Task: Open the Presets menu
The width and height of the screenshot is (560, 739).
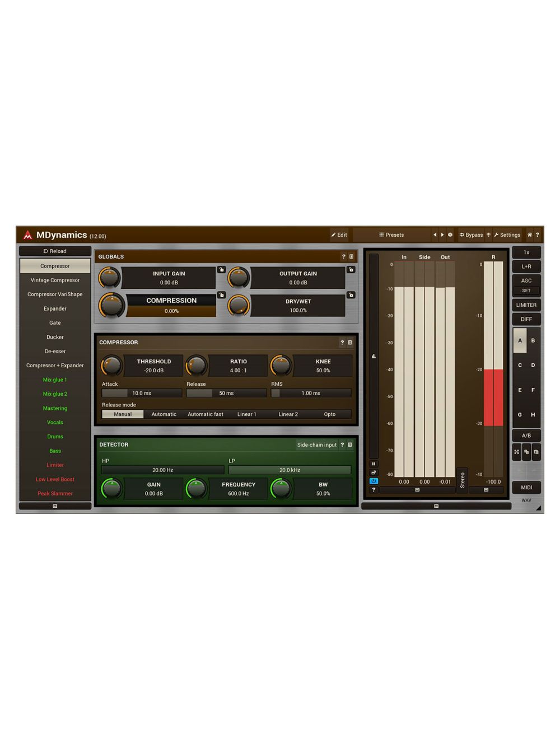Action: [391, 235]
